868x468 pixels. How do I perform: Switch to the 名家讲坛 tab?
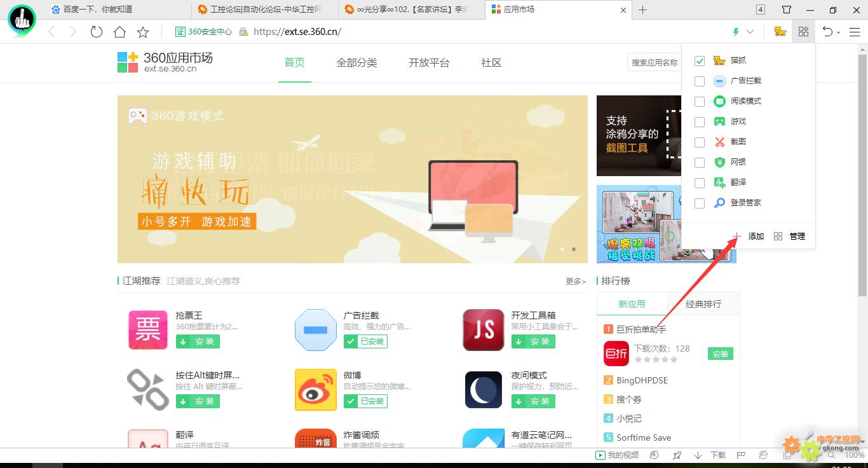pos(411,10)
